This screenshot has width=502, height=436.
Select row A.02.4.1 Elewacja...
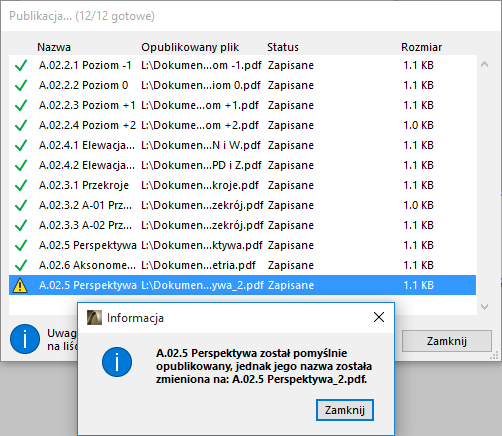click(242, 145)
